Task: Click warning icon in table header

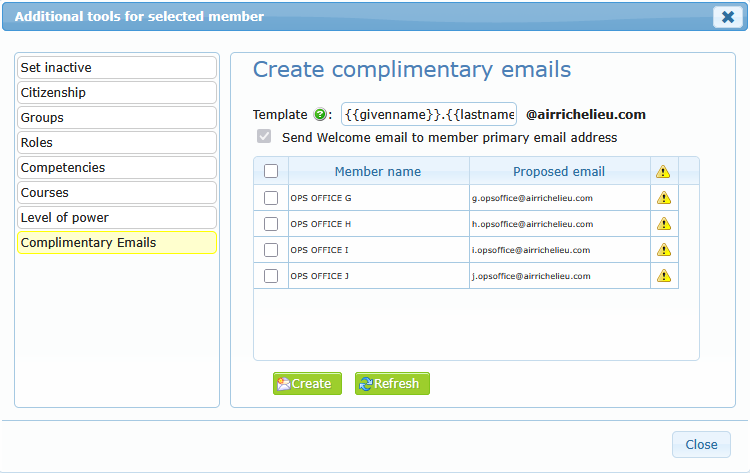Action: tap(663, 172)
